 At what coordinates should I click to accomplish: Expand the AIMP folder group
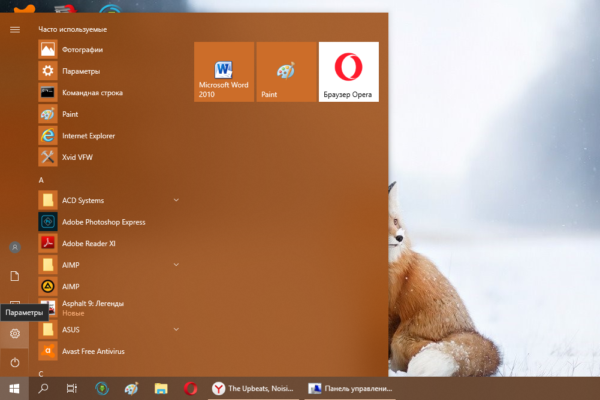[x=176, y=264]
